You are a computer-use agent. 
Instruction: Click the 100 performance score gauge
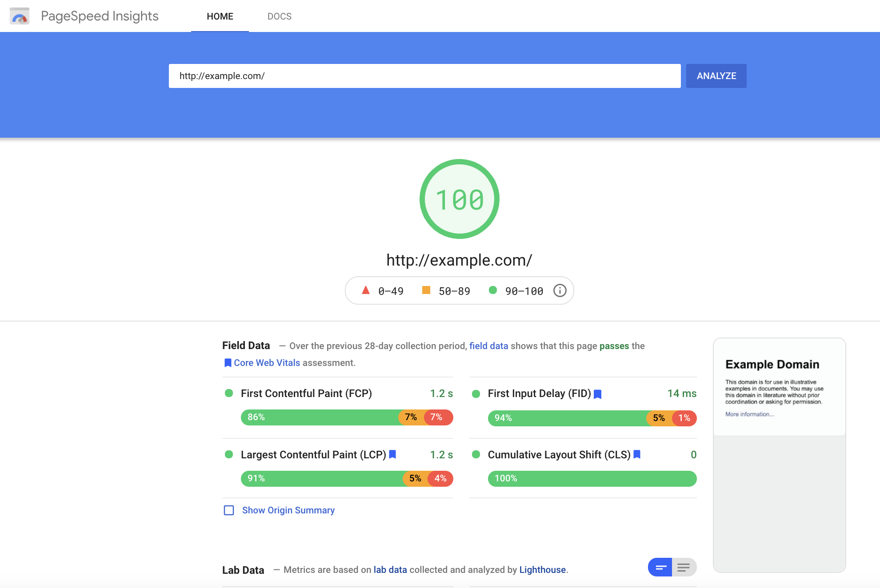click(x=460, y=199)
